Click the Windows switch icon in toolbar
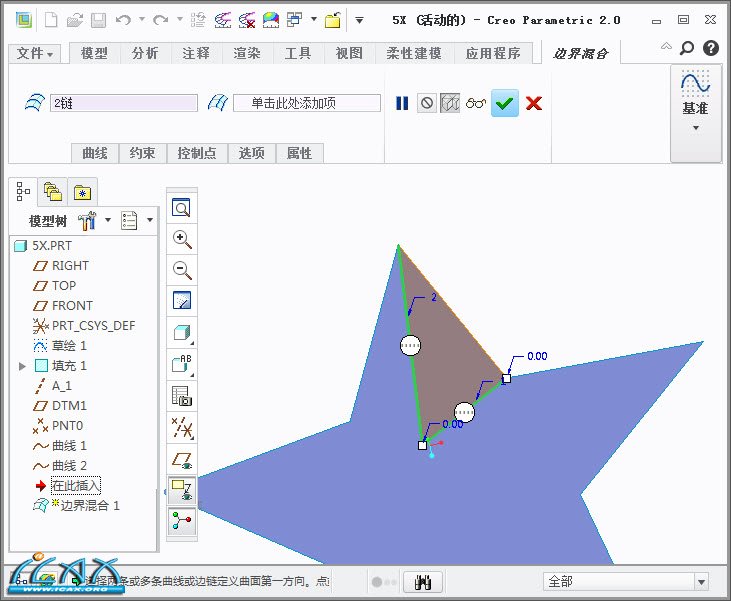This screenshot has height=601, width=731. [x=295, y=20]
